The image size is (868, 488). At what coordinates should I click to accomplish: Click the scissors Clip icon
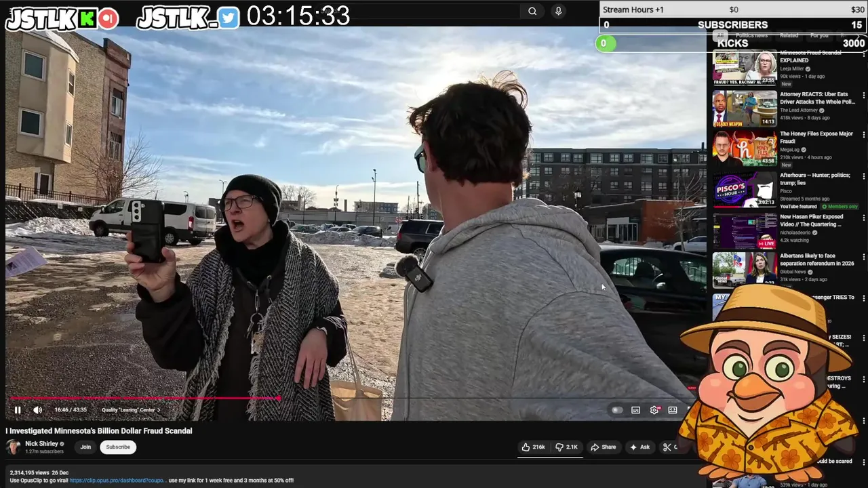[667, 447]
